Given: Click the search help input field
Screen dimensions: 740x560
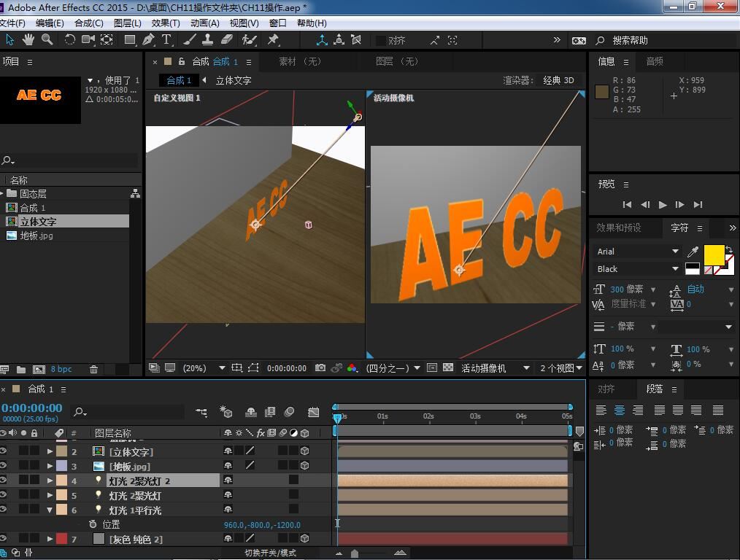Looking at the screenshot, I should coord(667,41).
